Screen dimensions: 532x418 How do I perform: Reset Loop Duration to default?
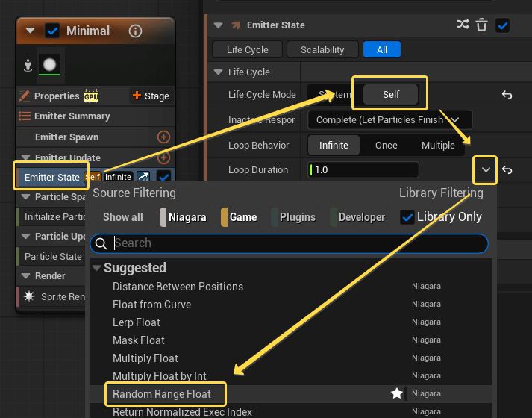click(x=507, y=169)
